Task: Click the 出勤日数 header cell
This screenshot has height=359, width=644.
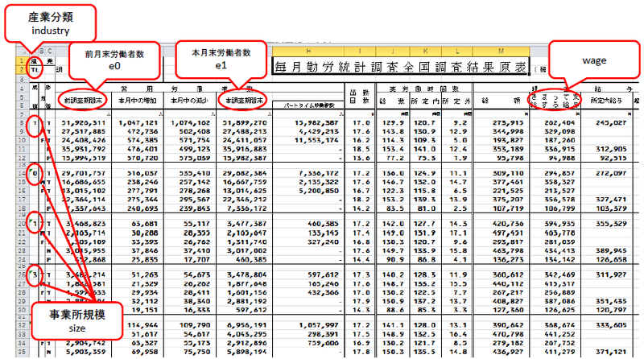Action: pos(360,97)
